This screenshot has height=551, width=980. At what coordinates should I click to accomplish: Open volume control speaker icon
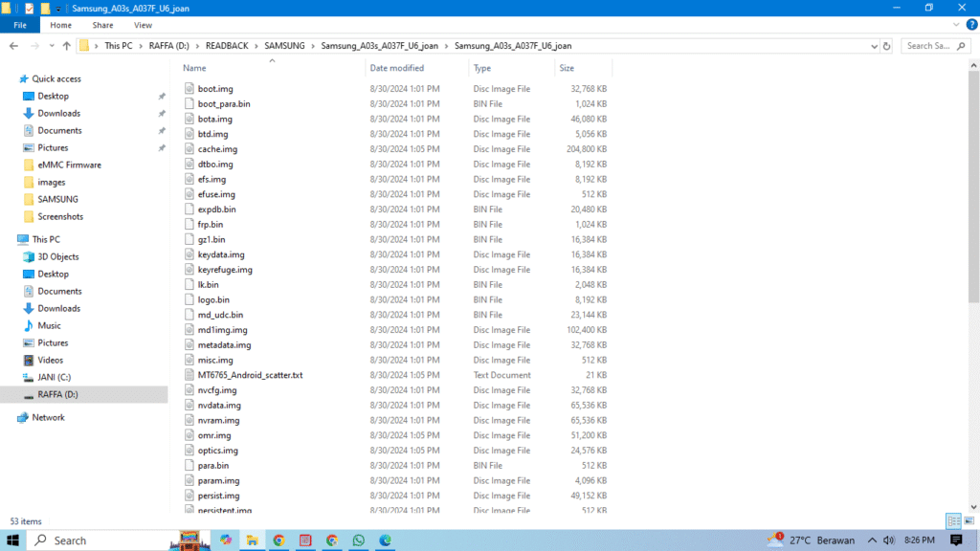pos(889,540)
